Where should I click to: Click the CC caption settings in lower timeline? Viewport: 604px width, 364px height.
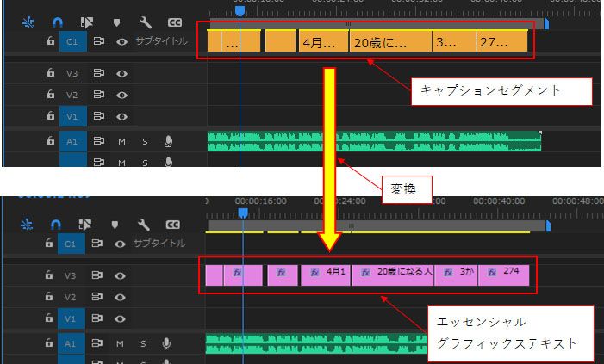(x=172, y=225)
